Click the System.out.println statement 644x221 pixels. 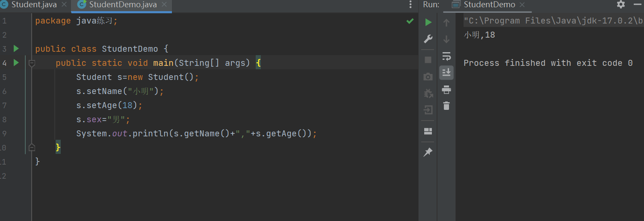point(197,134)
